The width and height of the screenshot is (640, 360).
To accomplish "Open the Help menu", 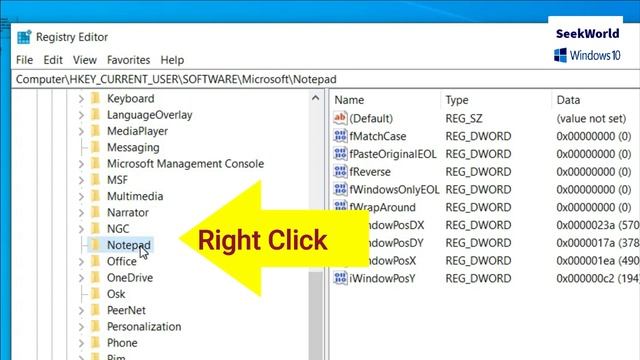I will (172, 60).
